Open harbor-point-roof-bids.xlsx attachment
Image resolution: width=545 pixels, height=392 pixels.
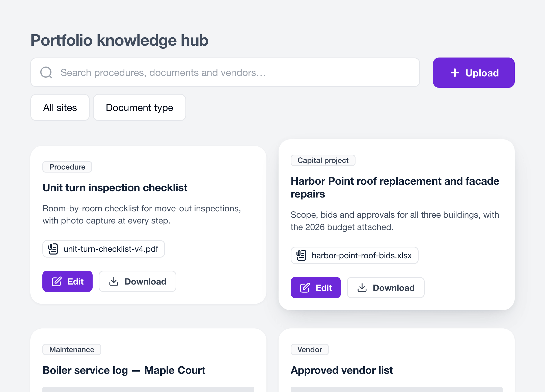click(355, 255)
